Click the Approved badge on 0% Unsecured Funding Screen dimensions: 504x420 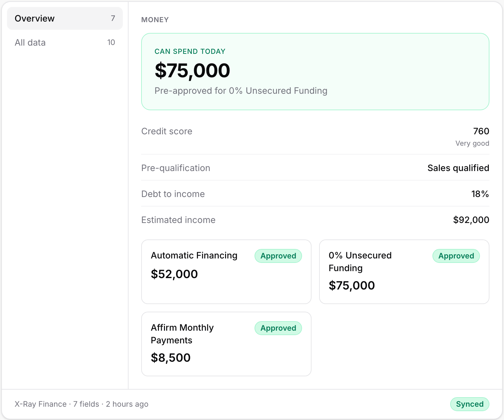pos(456,256)
